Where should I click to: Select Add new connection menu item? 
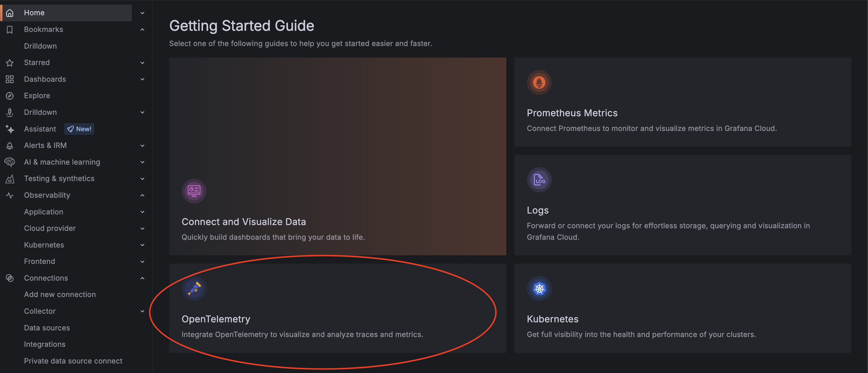pos(60,294)
